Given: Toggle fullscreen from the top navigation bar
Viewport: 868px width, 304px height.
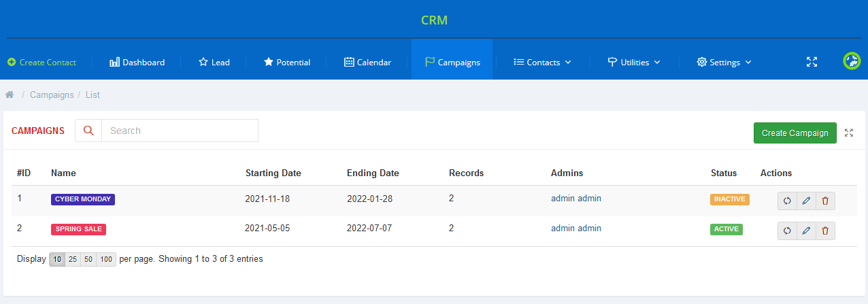Looking at the screenshot, I should coord(812,62).
